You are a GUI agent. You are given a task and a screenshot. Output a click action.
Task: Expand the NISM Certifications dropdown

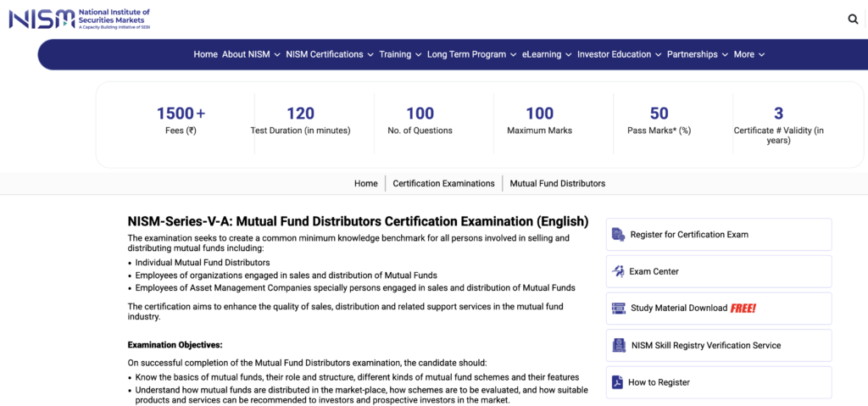point(330,54)
